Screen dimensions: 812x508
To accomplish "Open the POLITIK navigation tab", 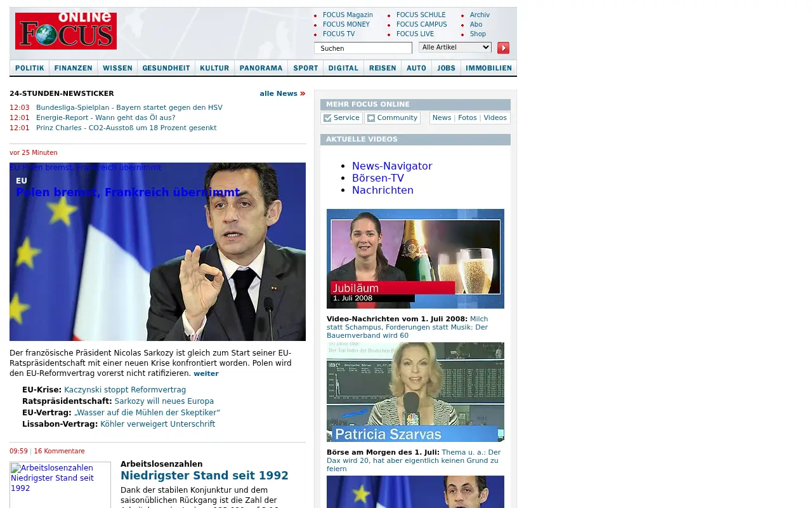I will tap(30, 68).
